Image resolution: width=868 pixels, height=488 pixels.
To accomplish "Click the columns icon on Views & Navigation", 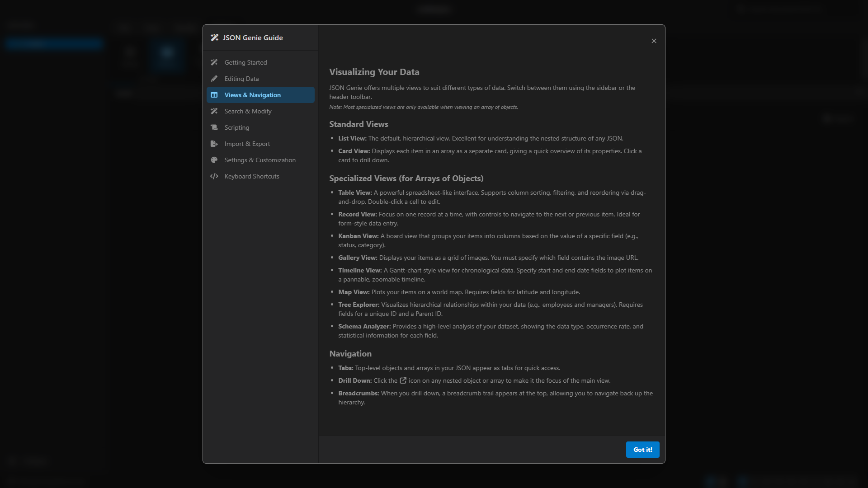I will pyautogui.click(x=215, y=95).
